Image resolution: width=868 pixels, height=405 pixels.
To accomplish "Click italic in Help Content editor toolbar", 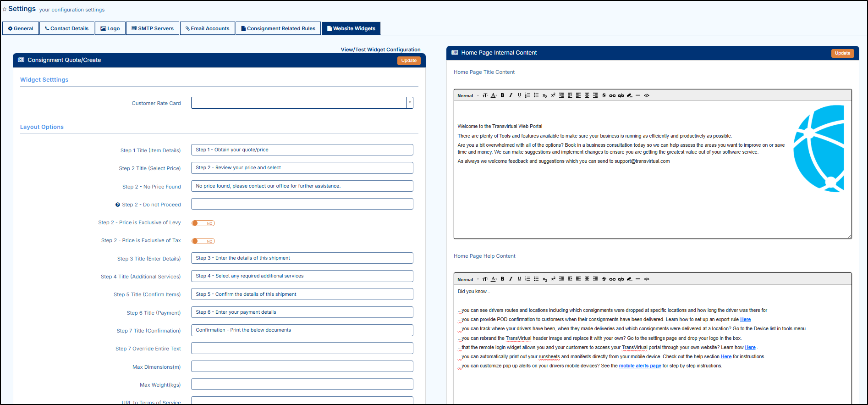I will click(511, 279).
